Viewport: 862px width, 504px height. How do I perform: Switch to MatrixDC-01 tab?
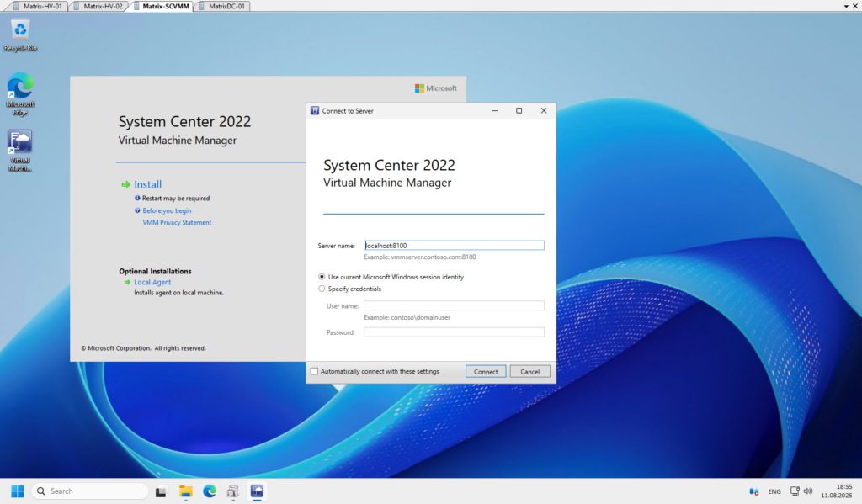coord(222,6)
